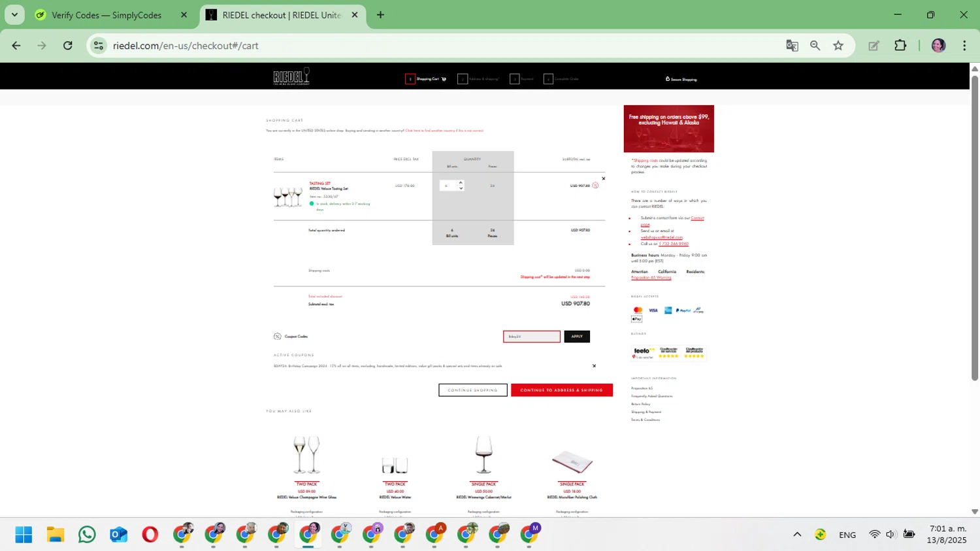Click the page vertical scrollbar

tap(975, 227)
